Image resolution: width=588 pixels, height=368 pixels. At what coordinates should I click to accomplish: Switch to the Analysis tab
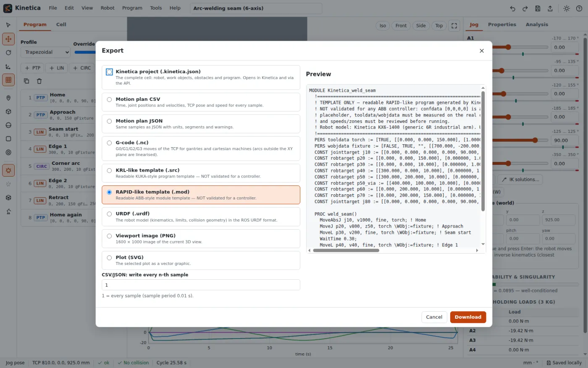[537, 24]
